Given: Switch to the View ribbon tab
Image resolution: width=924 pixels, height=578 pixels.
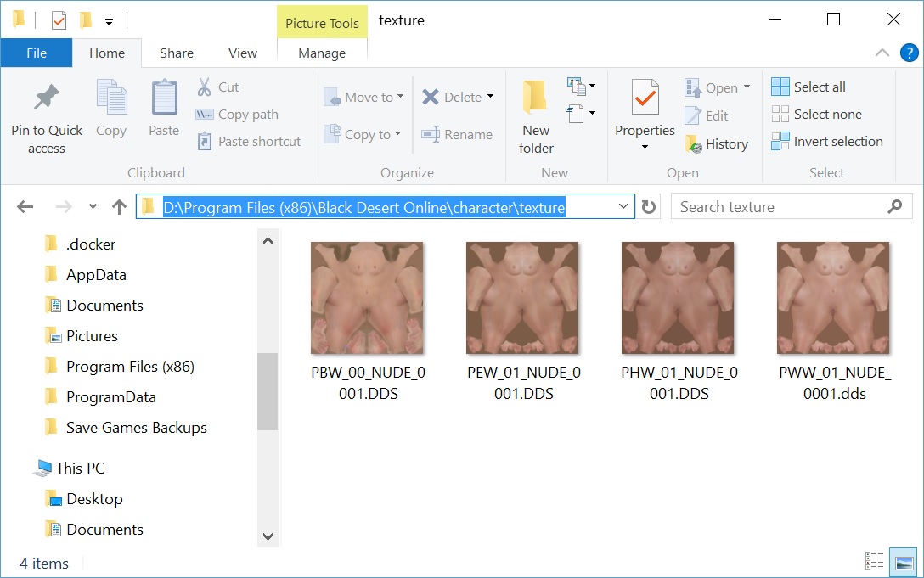Looking at the screenshot, I should click(x=242, y=53).
